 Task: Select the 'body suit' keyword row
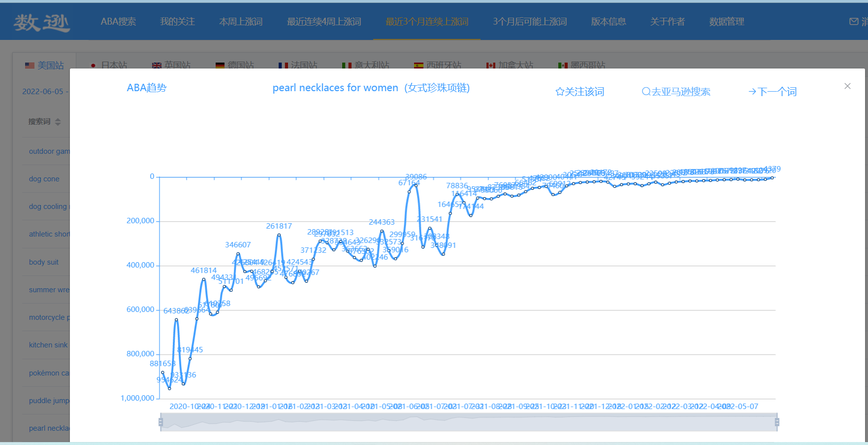(44, 262)
